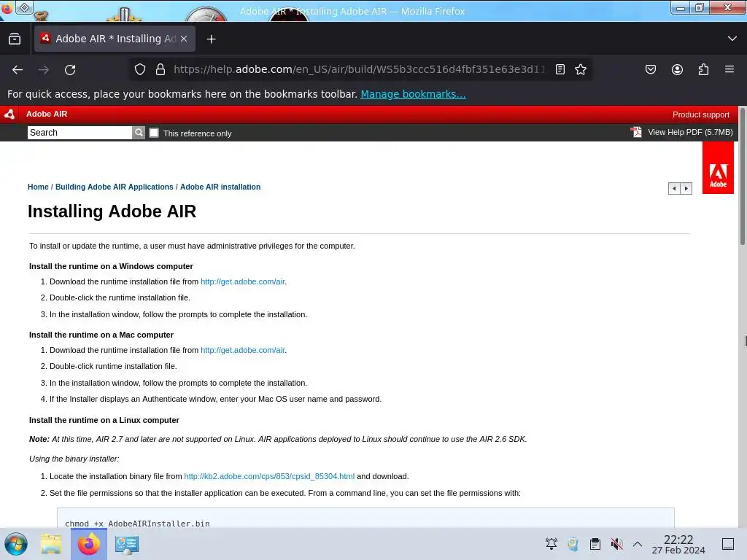Click the address bar URL field
This screenshot has height=560, width=747.
pyautogui.click(x=359, y=69)
